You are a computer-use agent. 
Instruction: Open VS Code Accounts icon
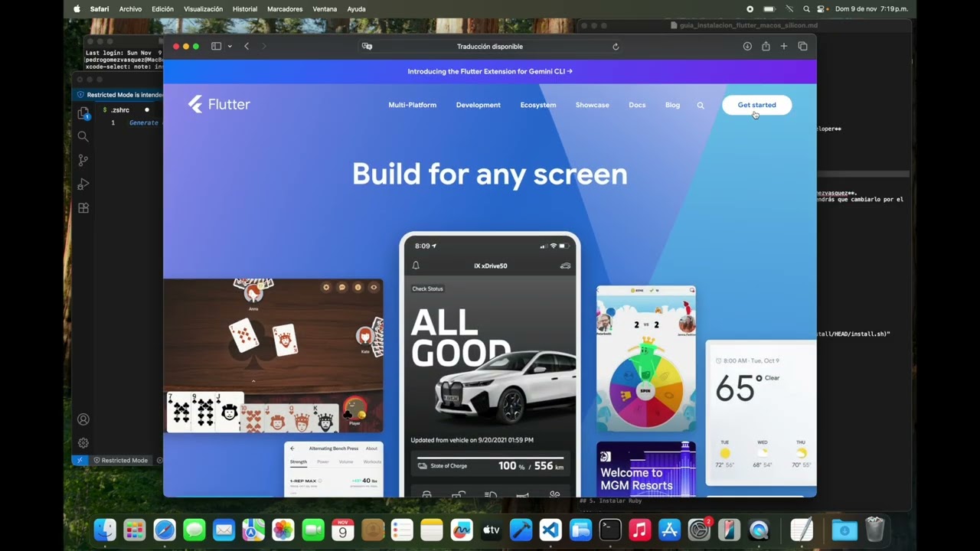point(83,419)
